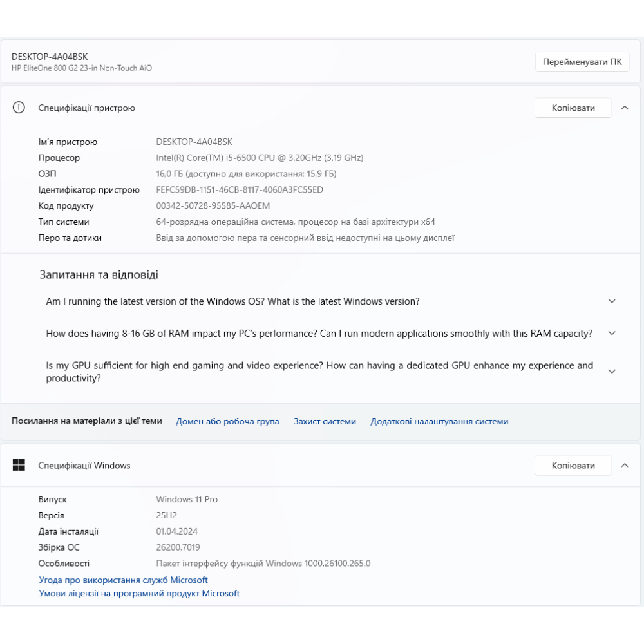Click the Windows logo icon

(x=19, y=465)
